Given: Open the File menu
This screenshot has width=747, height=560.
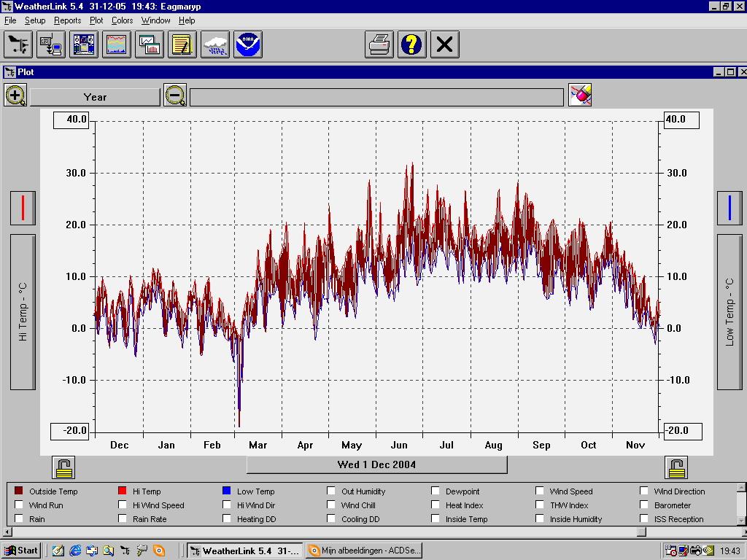Looking at the screenshot, I should click(x=10, y=20).
